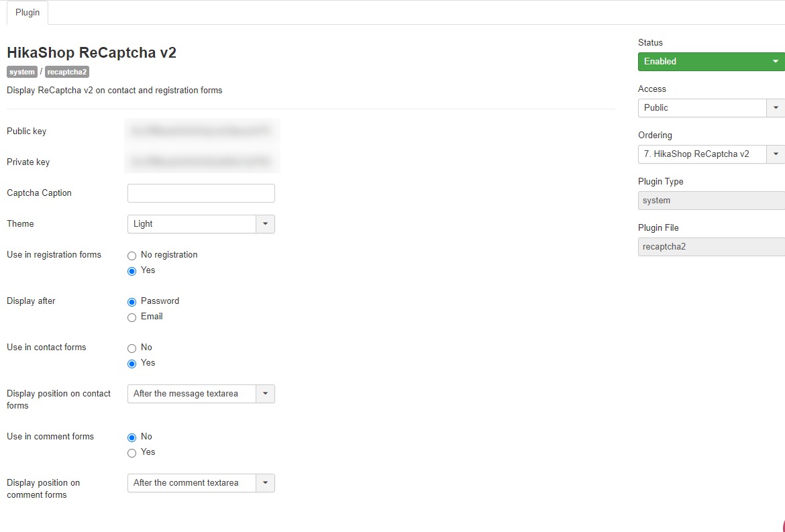Click the Ordering dropdown arrow
Viewport: 785px width, 532px height.
[776, 154]
